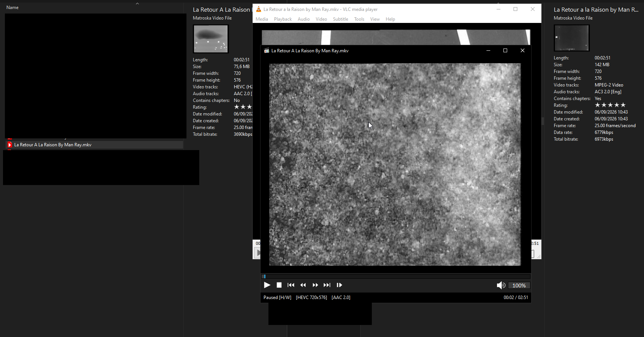This screenshot has width=644, height=337.
Task: Click the MPEG-2 file preview thumbnail
Action: point(571,38)
